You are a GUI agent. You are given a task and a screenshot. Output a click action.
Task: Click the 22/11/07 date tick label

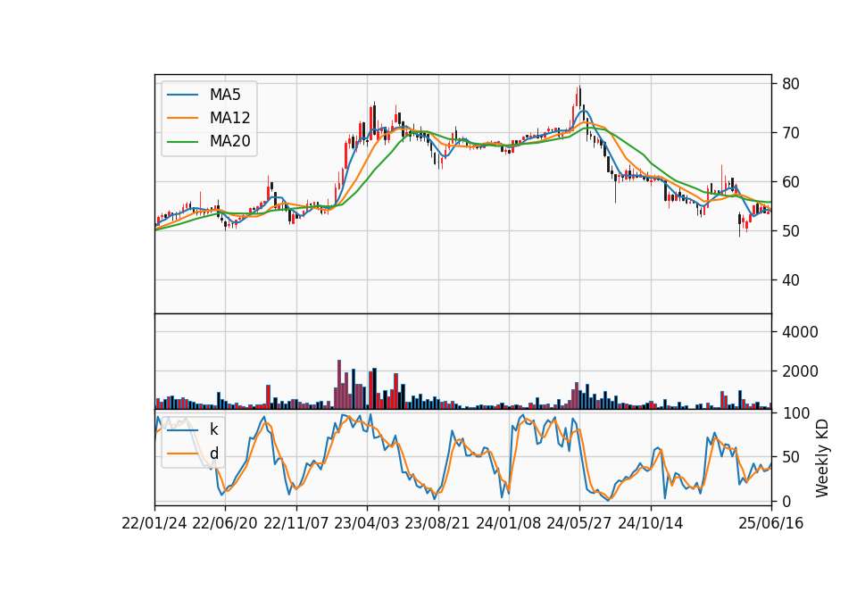point(295,524)
